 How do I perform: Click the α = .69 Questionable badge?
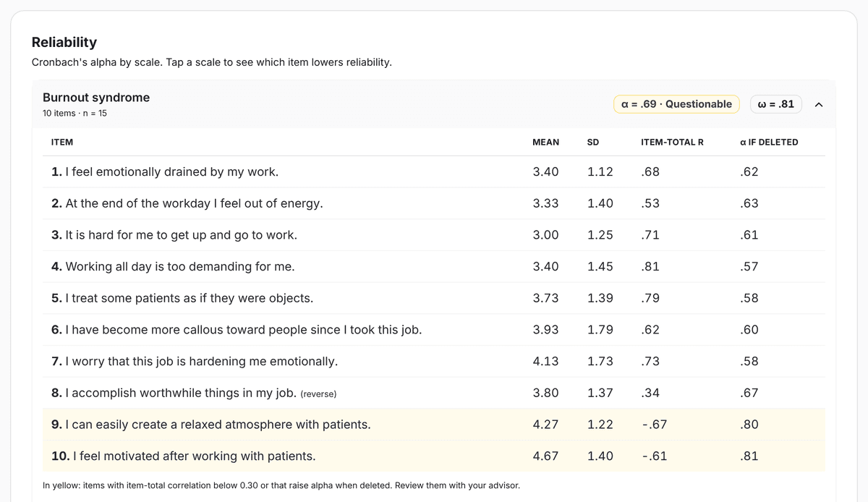click(677, 104)
